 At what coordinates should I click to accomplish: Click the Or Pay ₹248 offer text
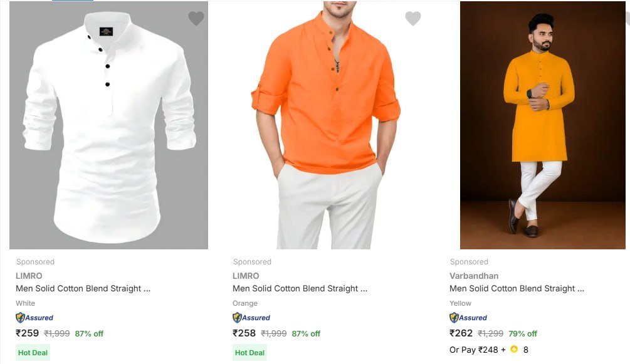475,350
